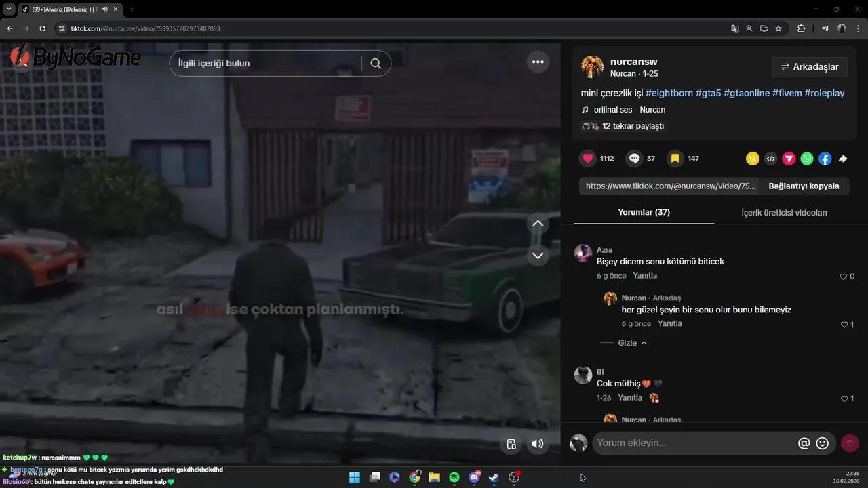Viewport: 868px width, 488px height.
Task: Collapse replies with the Gizle expander
Action: [633, 343]
